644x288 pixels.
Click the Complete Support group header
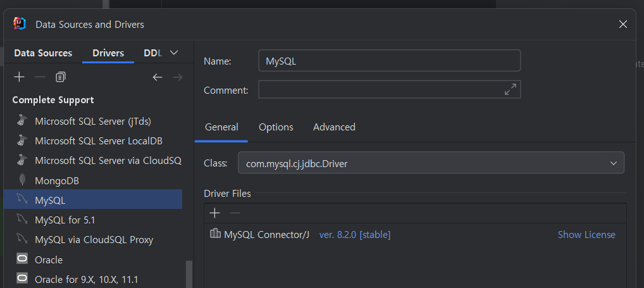coord(53,100)
